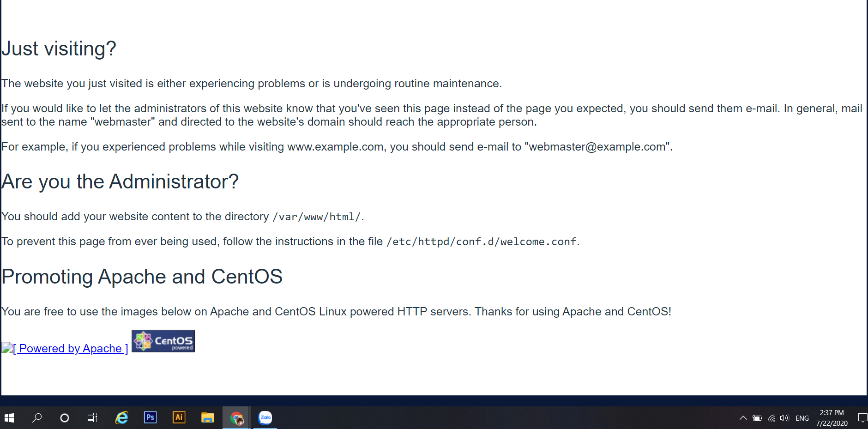Open the Zalo app from the taskbar
The width and height of the screenshot is (868, 429).
[x=265, y=418]
